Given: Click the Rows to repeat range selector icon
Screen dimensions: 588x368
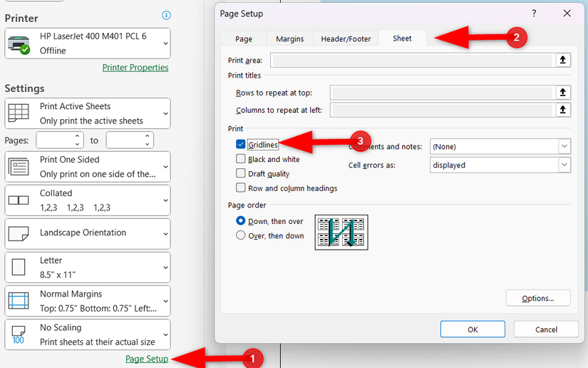Looking at the screenshot, I should [x=563, y=93].
